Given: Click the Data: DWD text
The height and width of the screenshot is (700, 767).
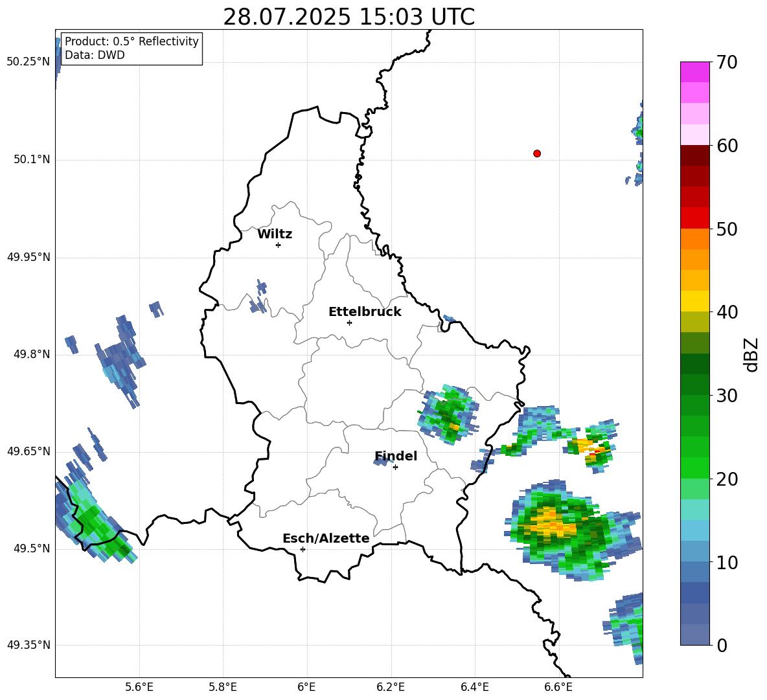Looking at the screenshot, I should [95, 55].
